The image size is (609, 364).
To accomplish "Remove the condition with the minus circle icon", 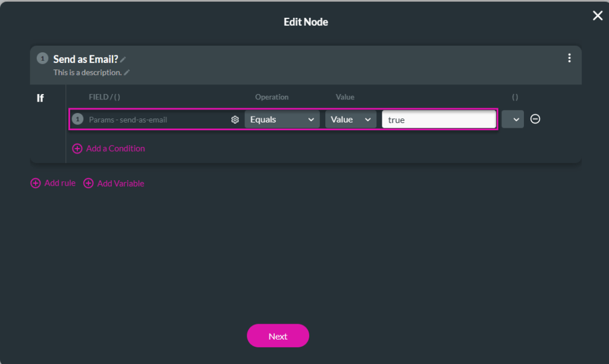I will (535, 119).
